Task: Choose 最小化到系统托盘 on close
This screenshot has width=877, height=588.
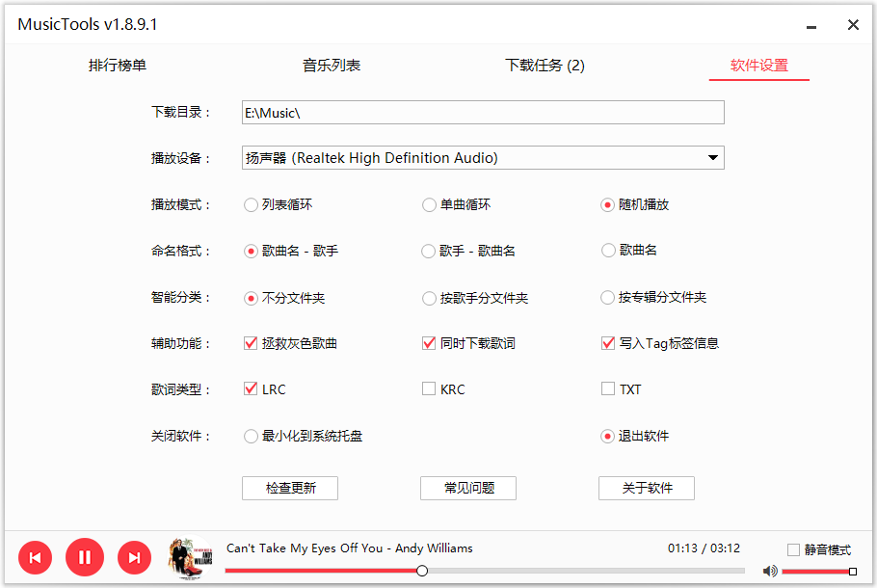Action: [251, 436]
